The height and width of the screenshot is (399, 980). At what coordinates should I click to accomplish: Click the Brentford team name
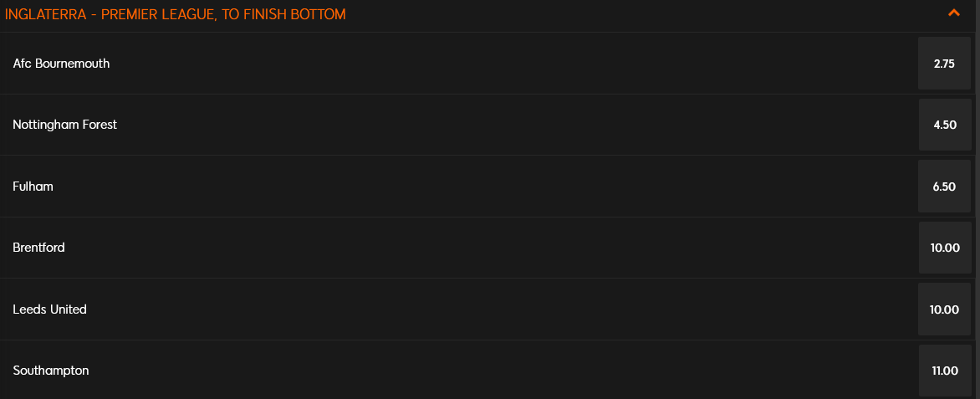coord(38,248)
